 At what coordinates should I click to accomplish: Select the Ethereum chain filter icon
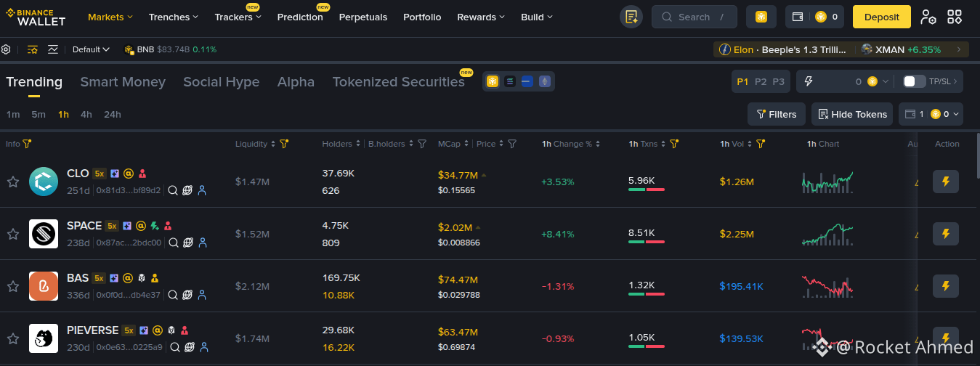545,81
